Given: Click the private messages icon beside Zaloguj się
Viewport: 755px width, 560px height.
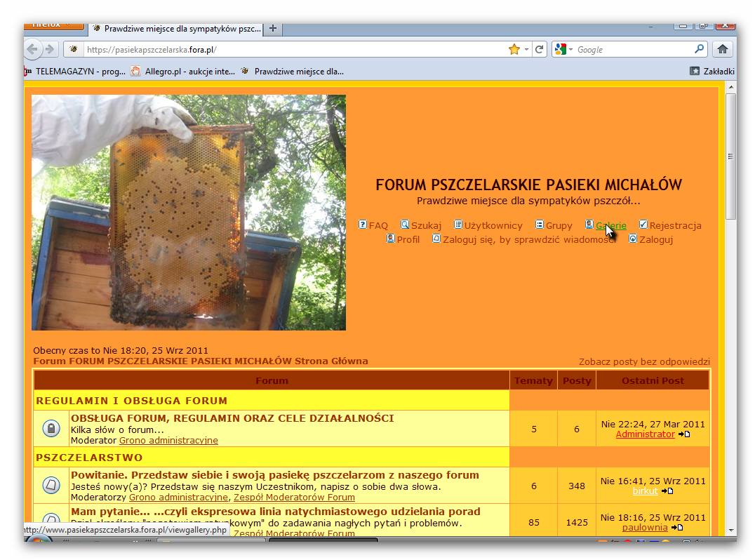Looking at the screenshot, I should [436, 239].
